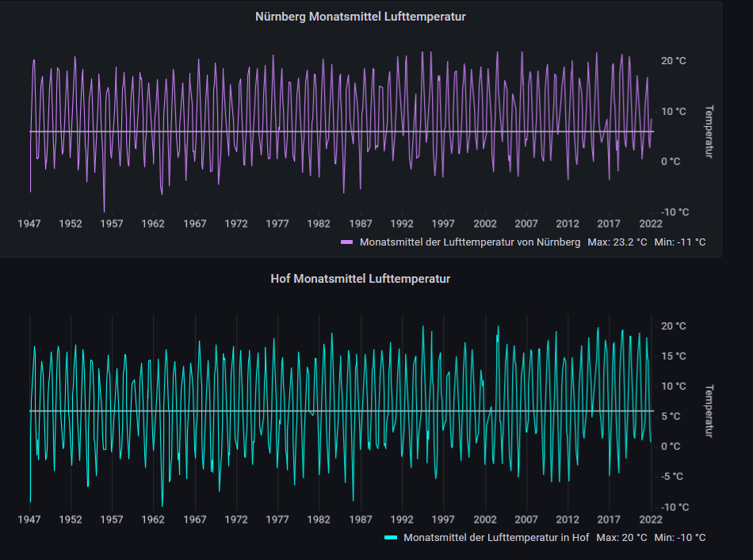
Task: Open the Nürnberg Monatsmittel Lufttemperatur panel title menu
Action: tap(360, 17)
